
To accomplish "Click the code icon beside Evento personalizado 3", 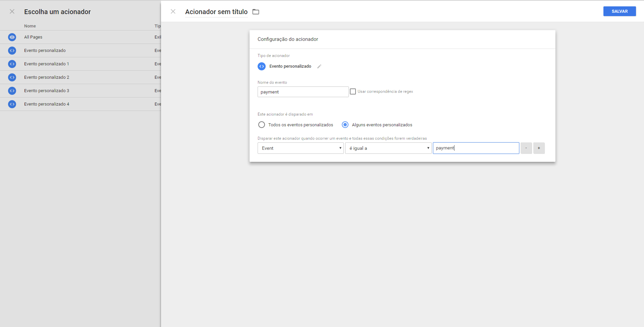I will (x=12, y=91).
